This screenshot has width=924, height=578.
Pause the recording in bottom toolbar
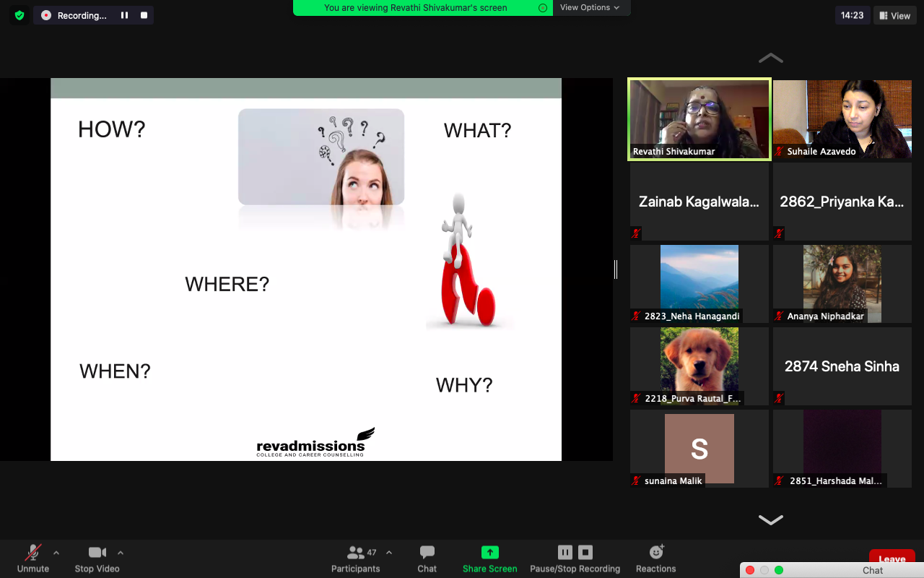pos(565,553)
